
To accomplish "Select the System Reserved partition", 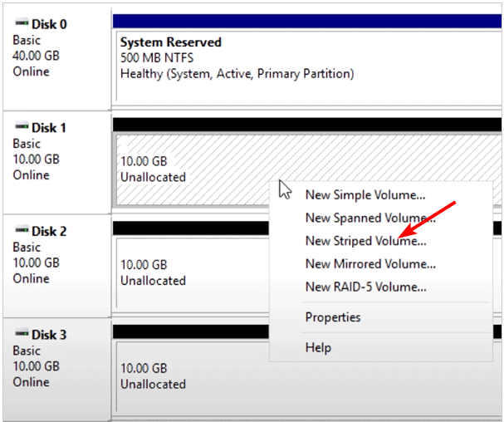I will tap(308, 67).
